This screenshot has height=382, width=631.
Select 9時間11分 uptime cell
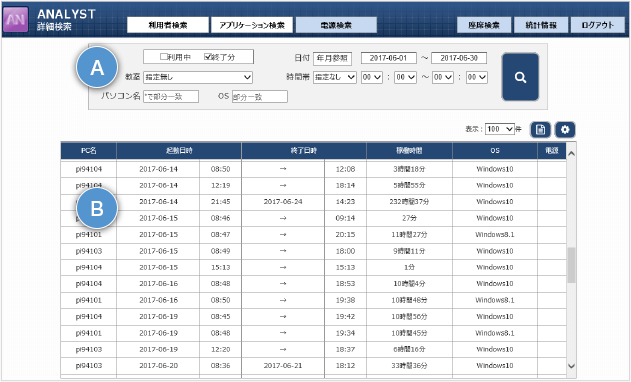pyautogui.click(x=409, y=251)
